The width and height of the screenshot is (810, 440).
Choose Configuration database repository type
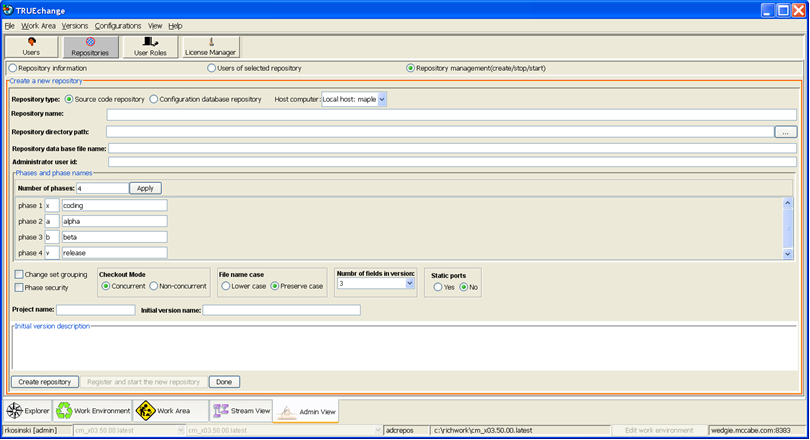tap(153, 99)
